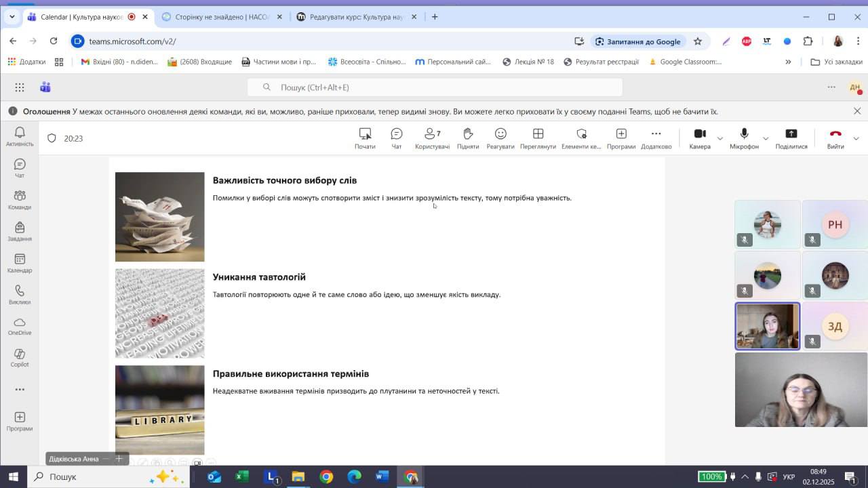Leave the meeting with Вийти button

[x=835, y=138]
